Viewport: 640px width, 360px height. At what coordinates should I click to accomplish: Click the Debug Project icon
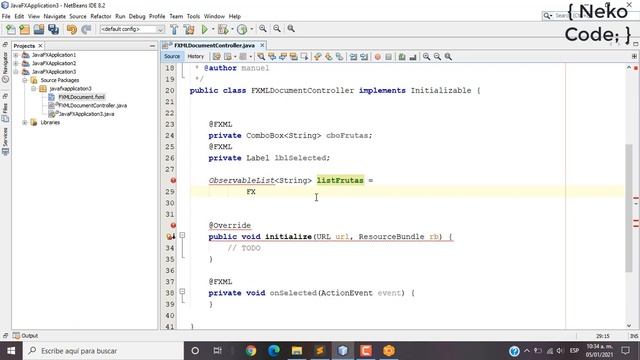[223, 29]
